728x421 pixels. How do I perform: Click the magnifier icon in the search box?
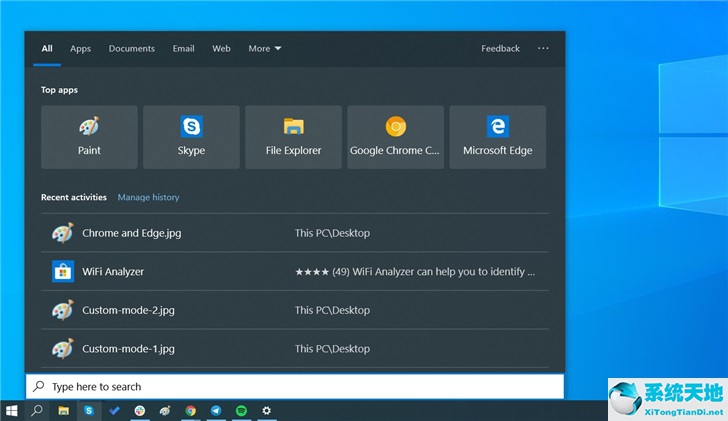pos(39,386)
